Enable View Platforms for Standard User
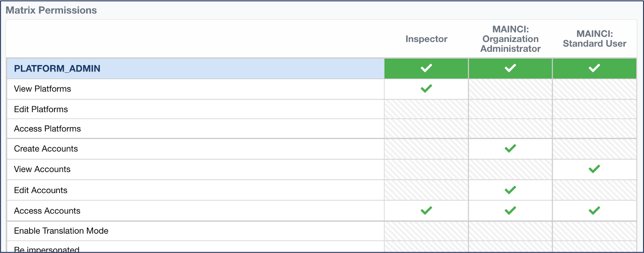Screen dimensions: 644x253 point(594,89)
